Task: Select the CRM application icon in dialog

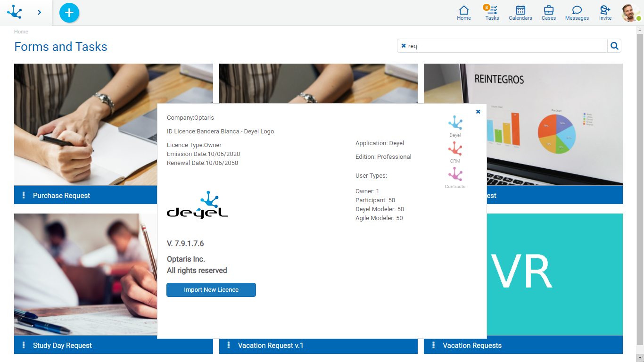Action: pos(455,152)
